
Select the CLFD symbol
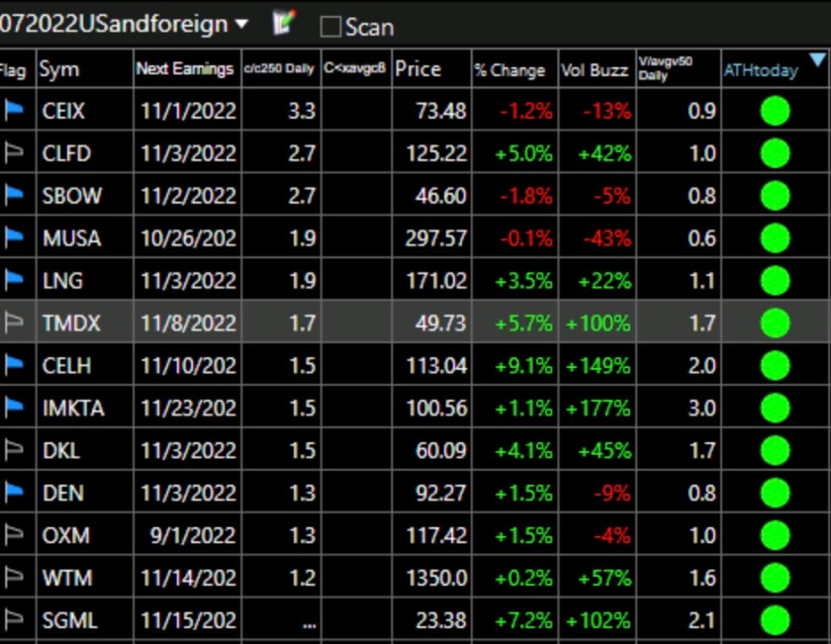(x=66, y=153)
